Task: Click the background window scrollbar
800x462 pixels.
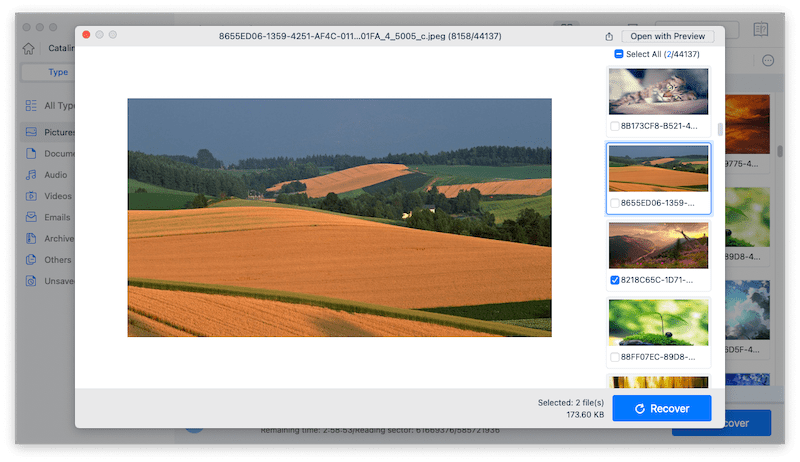Action: coord(780,151)
